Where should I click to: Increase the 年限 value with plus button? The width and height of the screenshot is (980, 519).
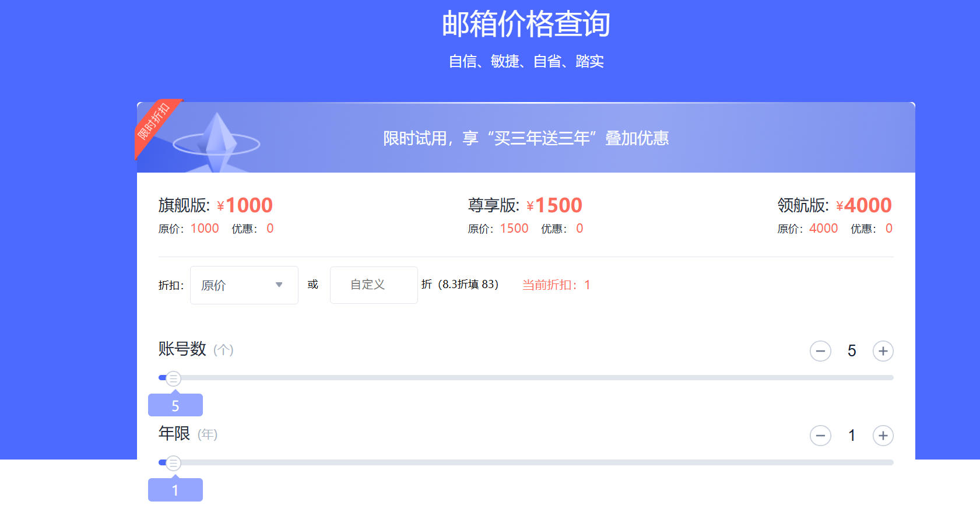tap(883, 436)
